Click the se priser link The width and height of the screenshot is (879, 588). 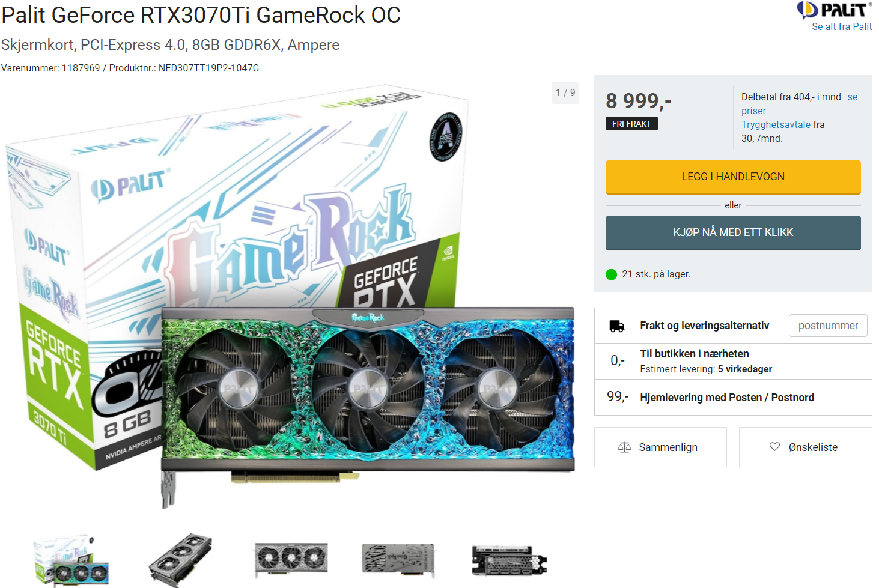coord(799,104)
